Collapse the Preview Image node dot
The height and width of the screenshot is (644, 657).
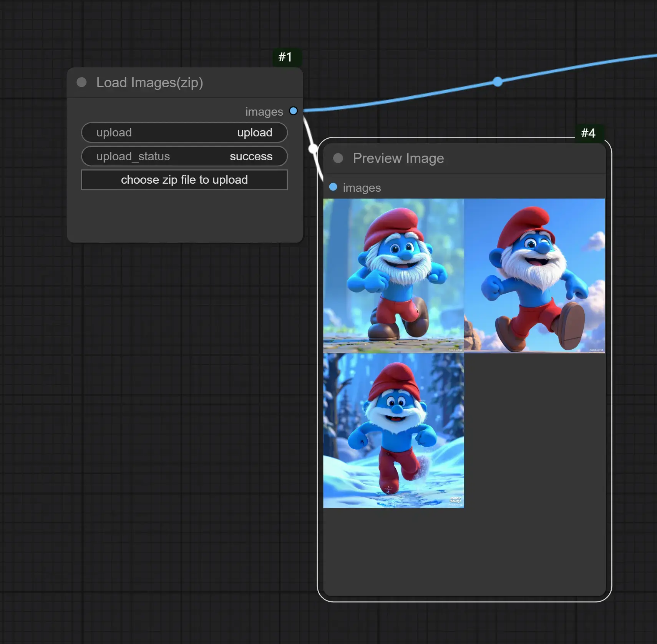point(338,158)
